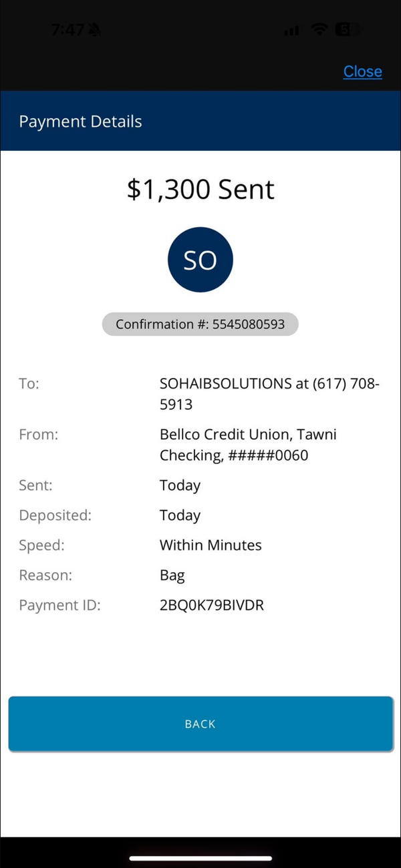Tap the Payment Details header title
Viewport: 401px width, 868px height.
coord(80,122)
